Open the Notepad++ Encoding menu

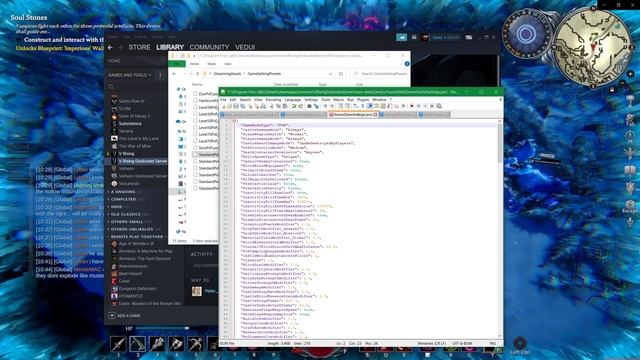pos(273,100)
